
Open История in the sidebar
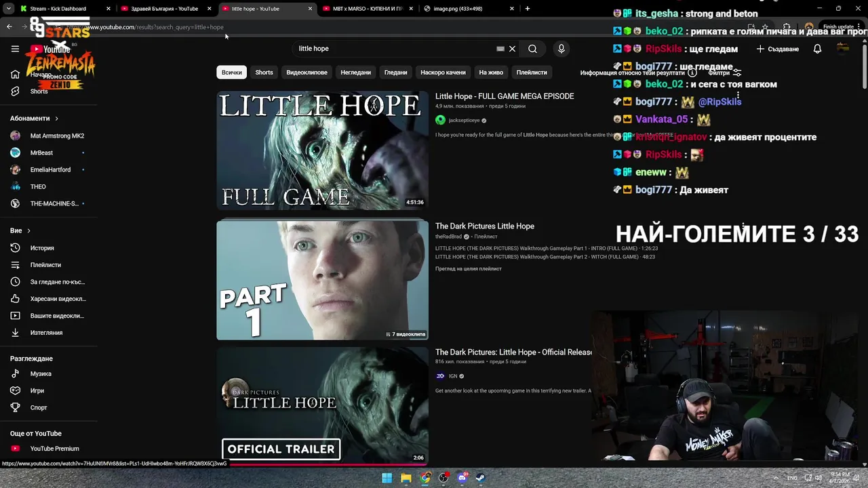pos(42,248)
